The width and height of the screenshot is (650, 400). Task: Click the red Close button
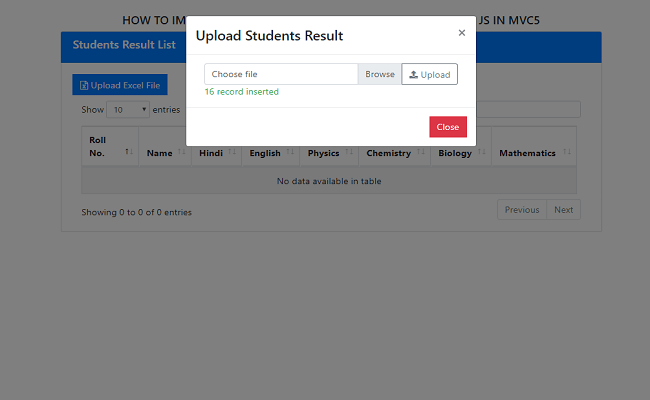[448, 127]
